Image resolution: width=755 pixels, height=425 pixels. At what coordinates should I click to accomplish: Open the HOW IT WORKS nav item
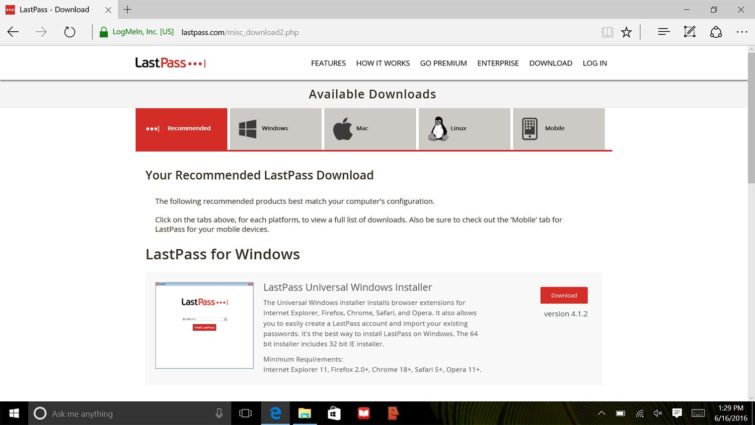(x=383, y=63)
